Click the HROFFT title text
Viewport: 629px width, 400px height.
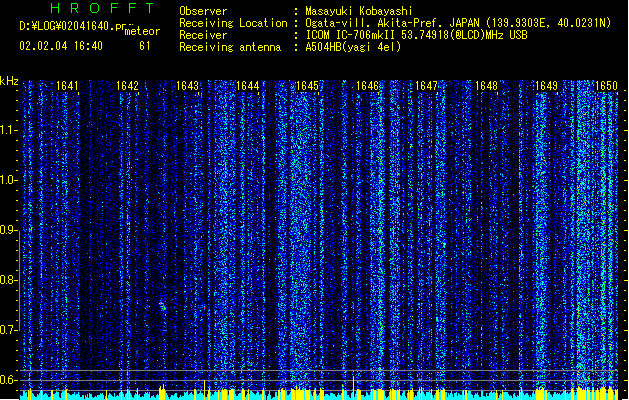103,8
